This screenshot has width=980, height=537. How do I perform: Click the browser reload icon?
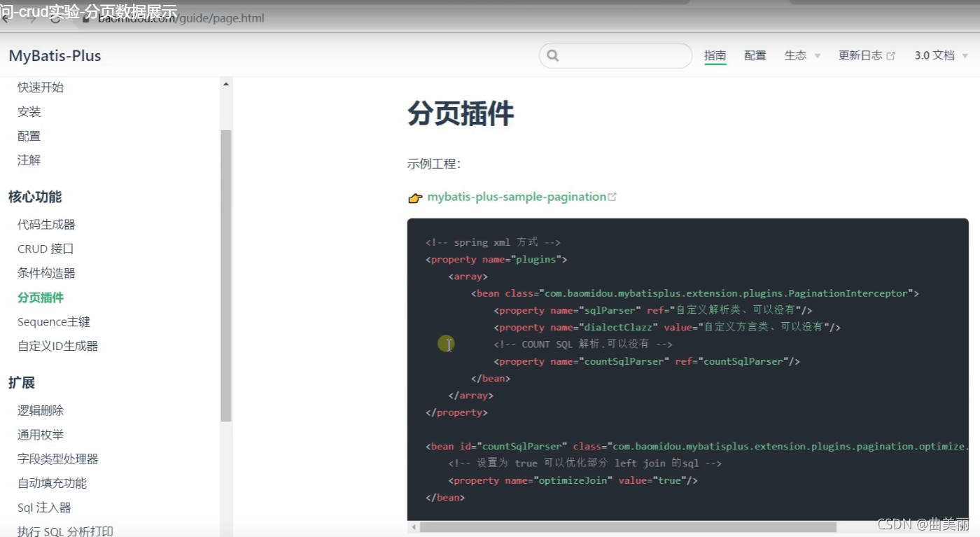(x=55, y=18)
